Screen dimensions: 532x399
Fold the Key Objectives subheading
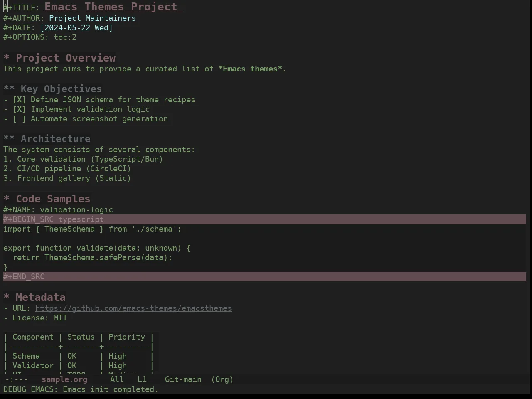click(x=9, y=89)
